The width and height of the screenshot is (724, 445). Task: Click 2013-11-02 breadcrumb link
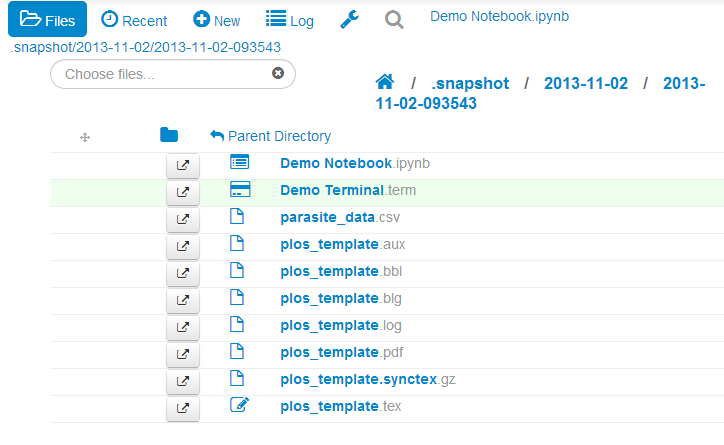(x=585, y=84)
